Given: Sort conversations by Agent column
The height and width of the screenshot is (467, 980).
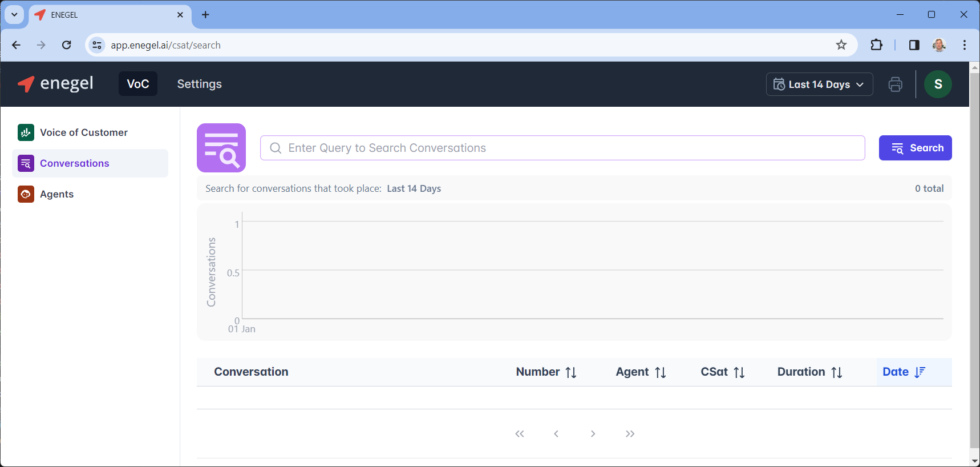Looking at the screenshot, I should (x=641, y=372).
